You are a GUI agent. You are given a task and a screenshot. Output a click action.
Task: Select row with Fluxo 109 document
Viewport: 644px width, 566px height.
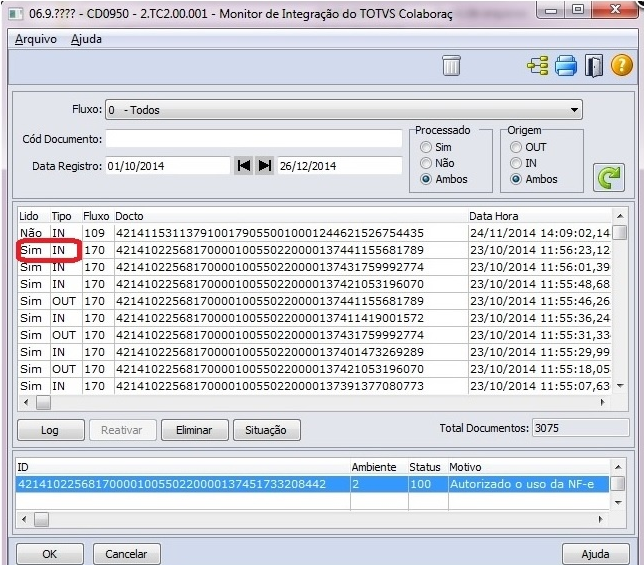(315, 233)
